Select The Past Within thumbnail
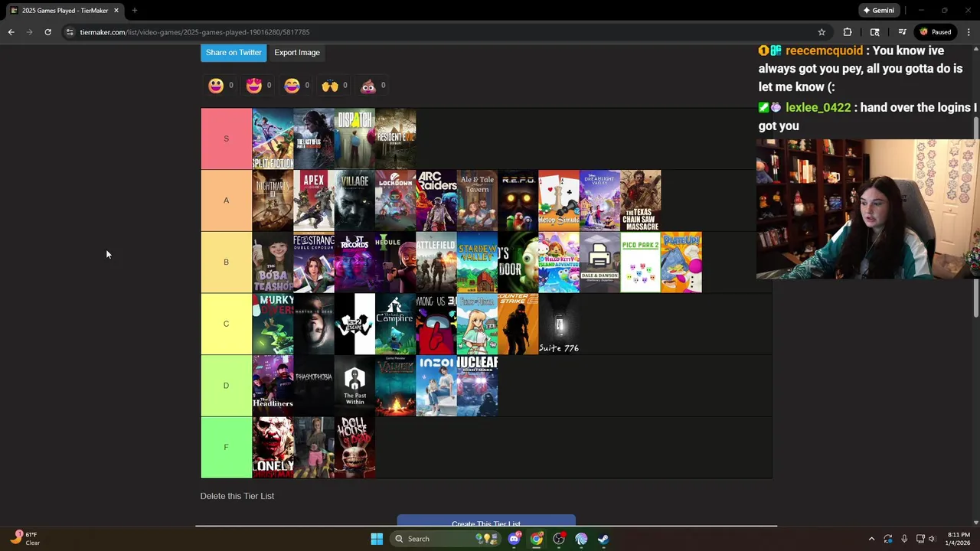Screen dimensions: 980x551 coord(354,386)
